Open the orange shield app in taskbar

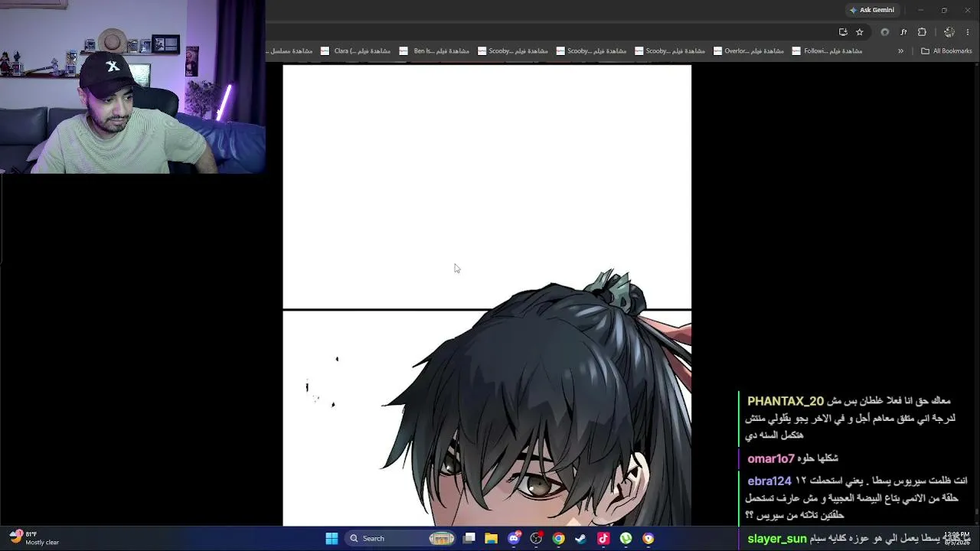[x=648, y=539]
